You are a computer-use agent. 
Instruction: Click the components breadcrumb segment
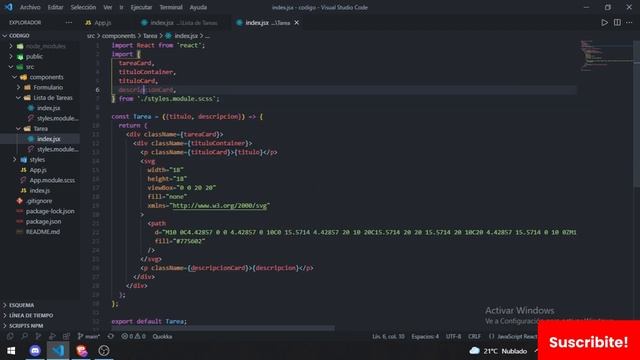click(x=118, y=36)
